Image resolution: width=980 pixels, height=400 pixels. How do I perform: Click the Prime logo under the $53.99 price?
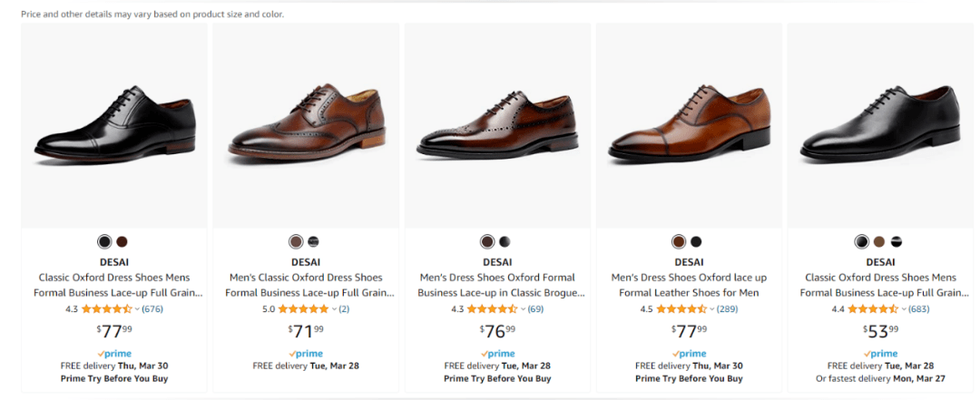[x=880, y=354]
